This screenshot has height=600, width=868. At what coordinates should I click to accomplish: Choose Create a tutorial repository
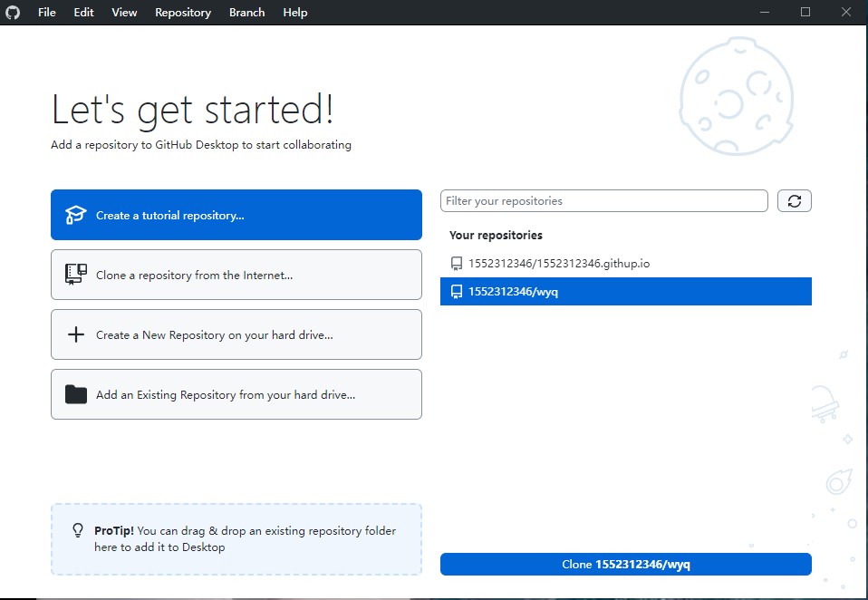click(236, 215)
